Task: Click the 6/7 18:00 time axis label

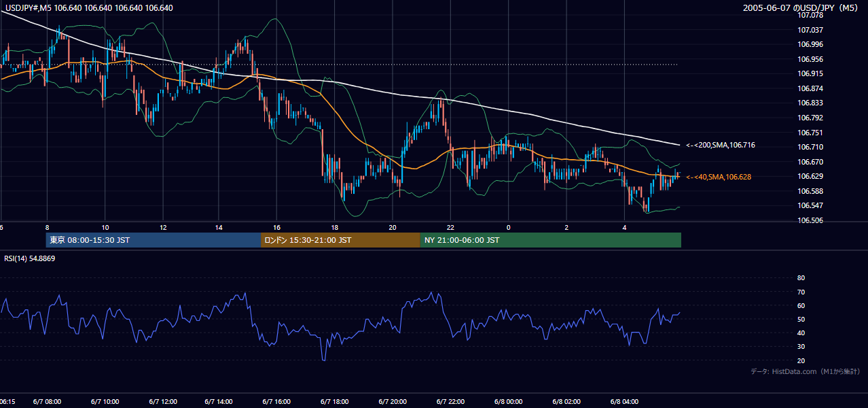Action: (335, 401)
